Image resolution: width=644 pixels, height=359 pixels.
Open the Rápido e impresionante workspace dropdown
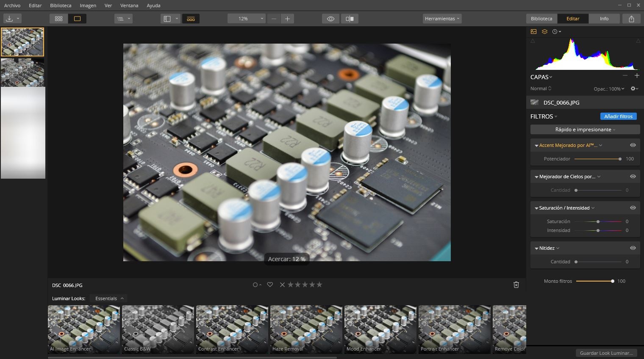(x=585, y=130)
